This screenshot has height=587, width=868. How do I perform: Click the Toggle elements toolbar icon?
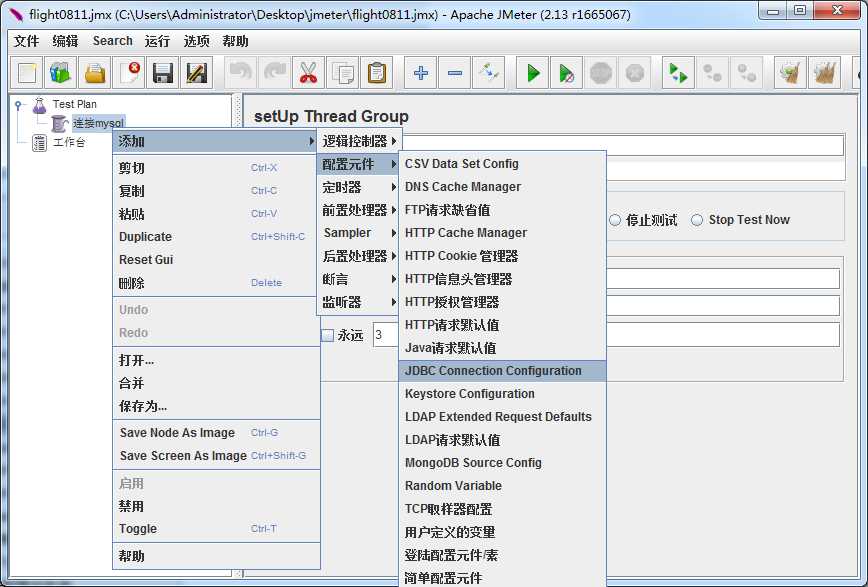tap(489, 73)
